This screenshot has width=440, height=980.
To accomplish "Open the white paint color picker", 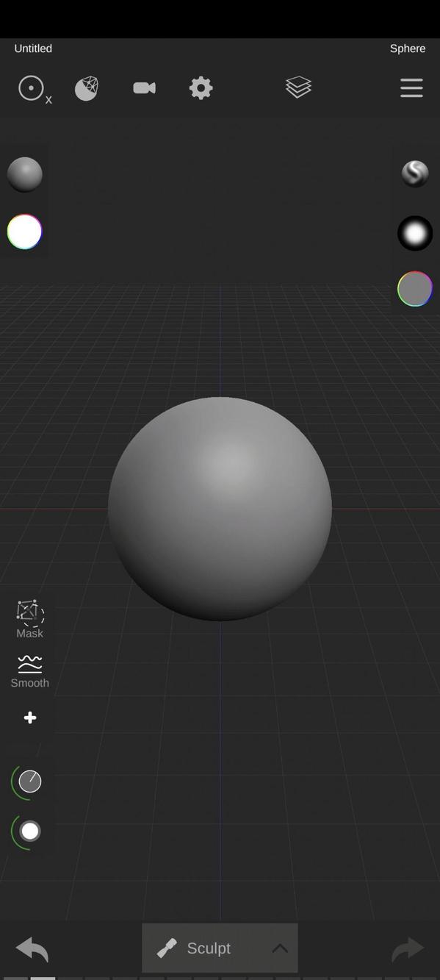I will (25, 232).
